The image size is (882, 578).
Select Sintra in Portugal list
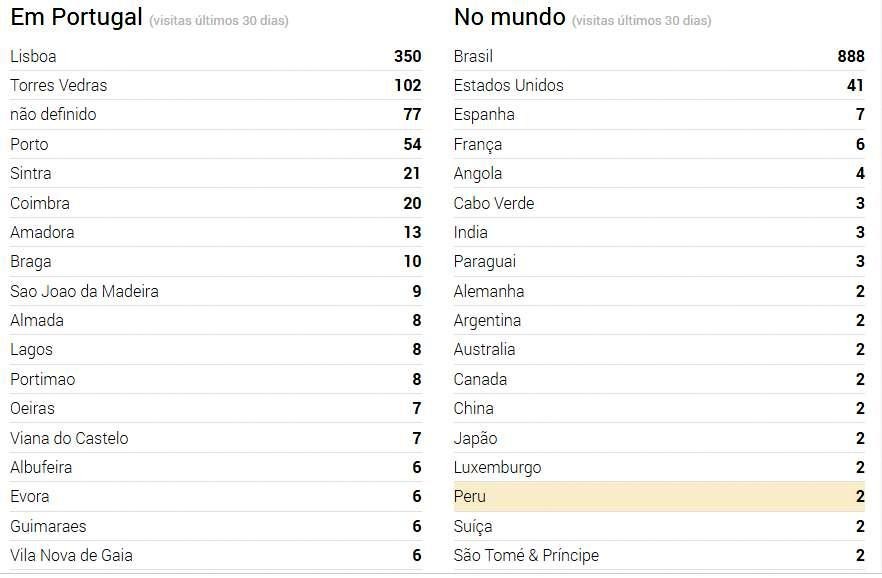tap(31, 174)
